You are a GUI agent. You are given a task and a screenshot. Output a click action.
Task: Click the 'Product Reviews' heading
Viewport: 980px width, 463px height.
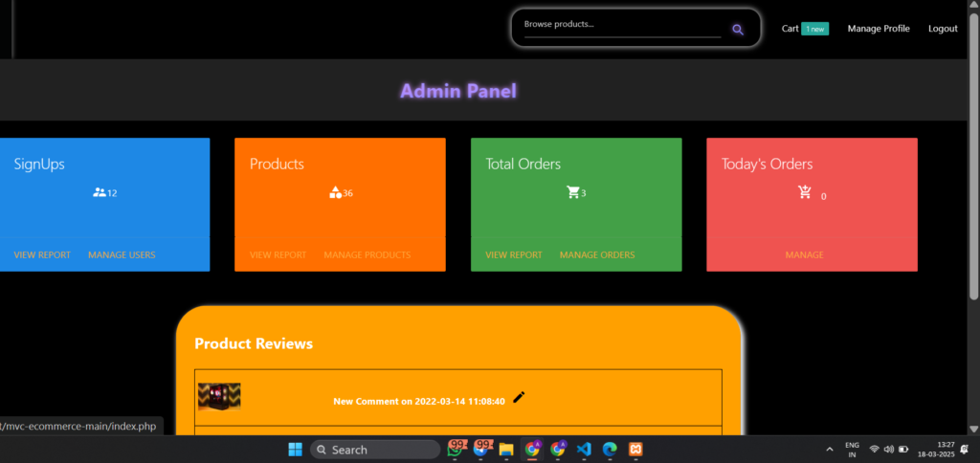254,343
